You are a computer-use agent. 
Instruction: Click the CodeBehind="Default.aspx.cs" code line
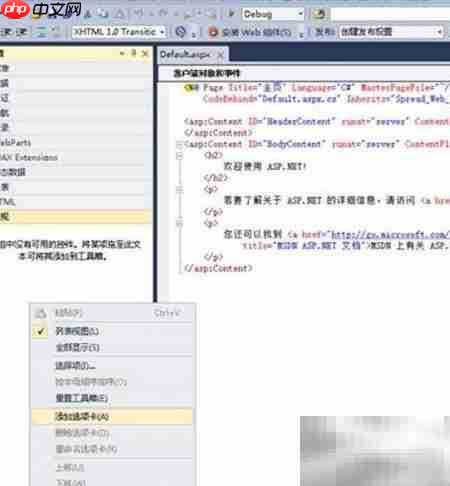coord(326,99)
